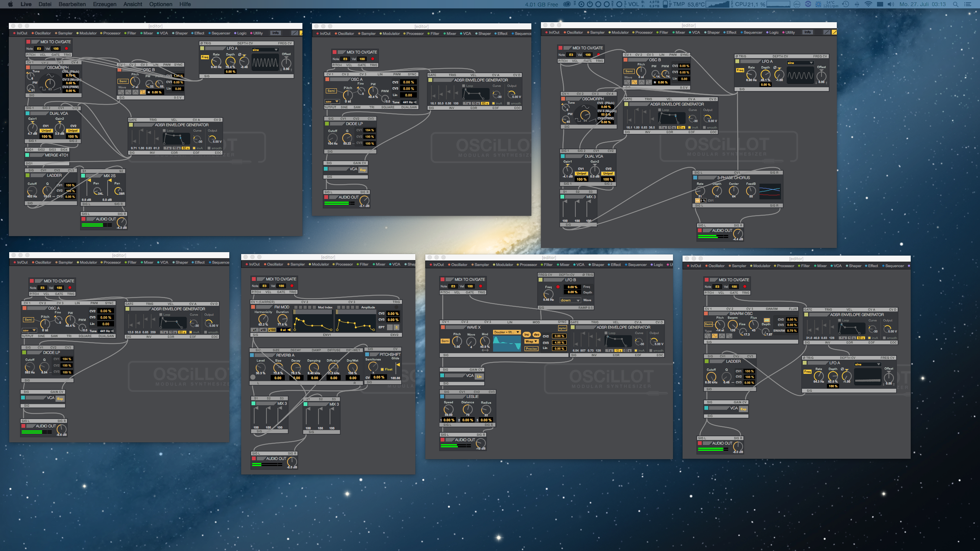The height and width of the screenshot is (551, 980).
Task: Click the Info button in MERGE 4TO1 window
Action: click(276, 33)
